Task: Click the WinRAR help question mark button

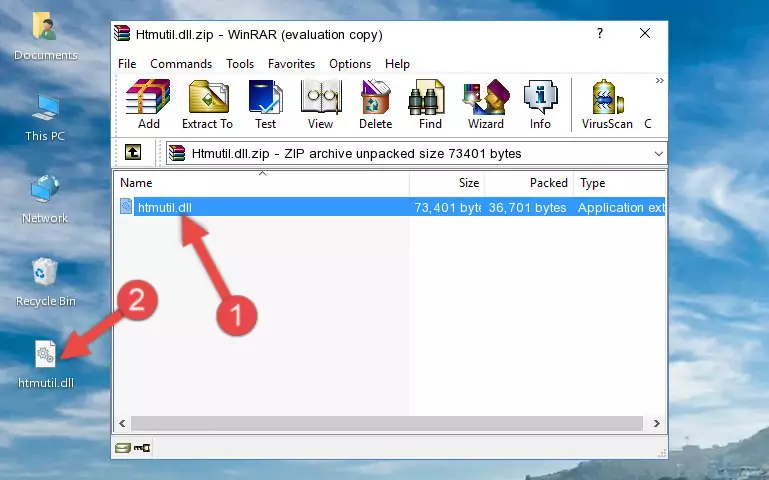Action: [599, 33]
